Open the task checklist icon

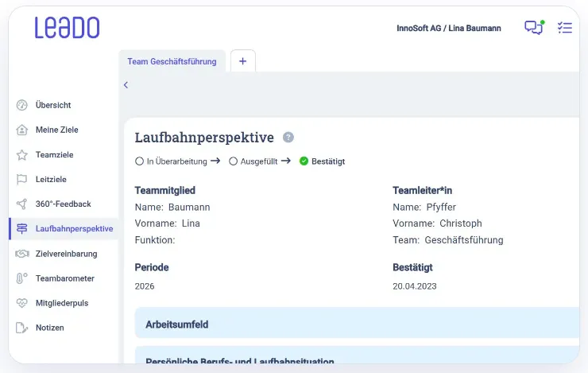click(565, 28)
